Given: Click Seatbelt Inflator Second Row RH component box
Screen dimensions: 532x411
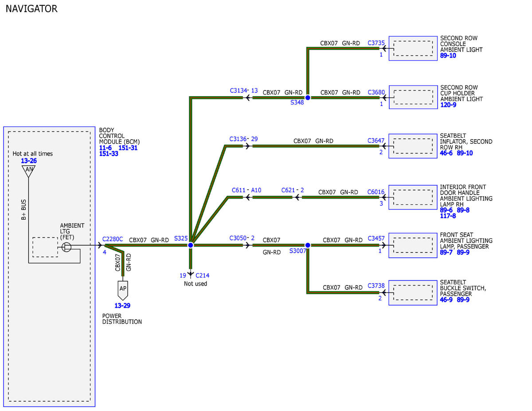Looking at the screenshot, I should coord(413,146).
